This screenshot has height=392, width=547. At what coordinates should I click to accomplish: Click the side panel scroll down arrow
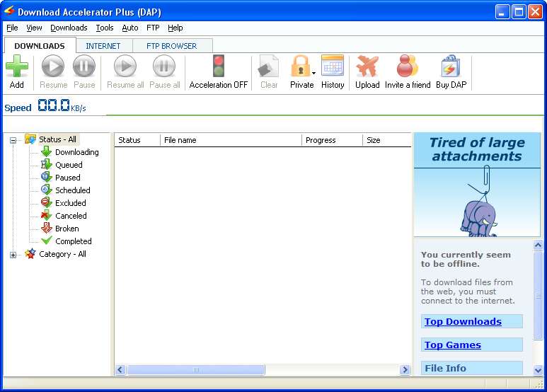click(538, 370)
